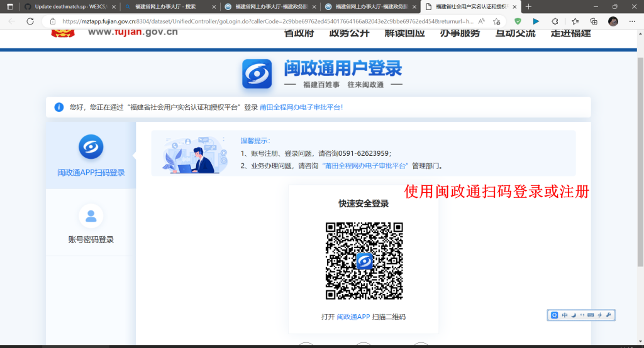Toggle the punctuation mode on the input bar
Screen dimensions: 644x348
tap(582, 315)
